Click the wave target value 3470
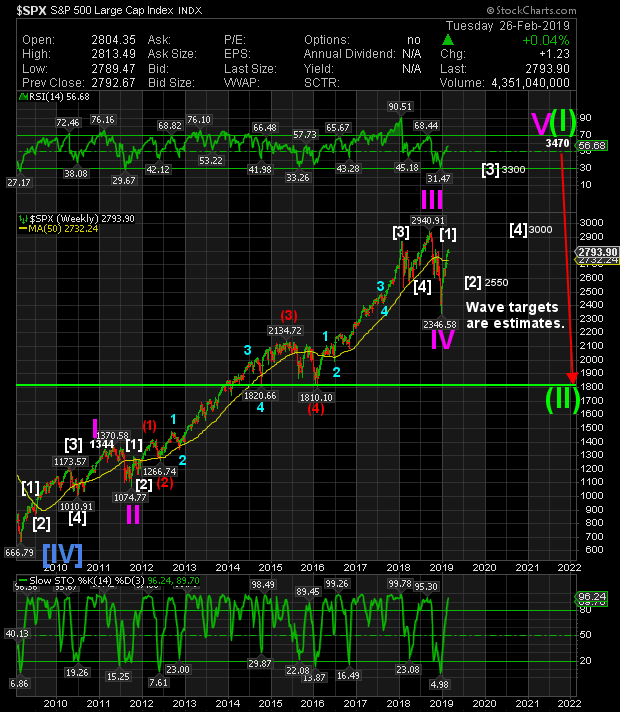 [x=557, y=143]
